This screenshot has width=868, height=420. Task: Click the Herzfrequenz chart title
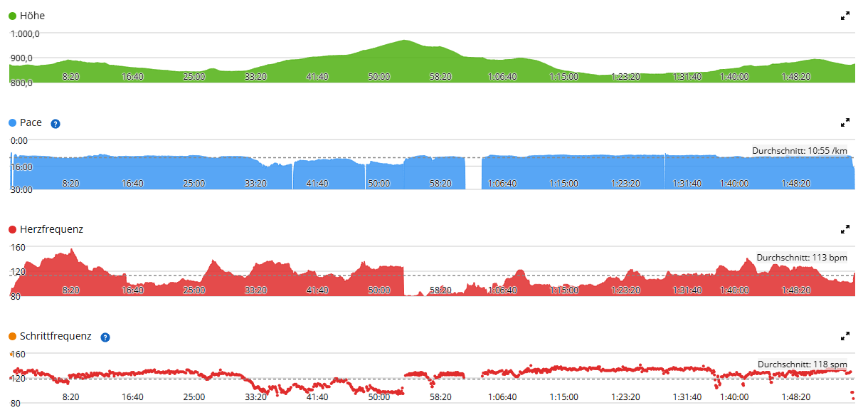coord(51,229)
